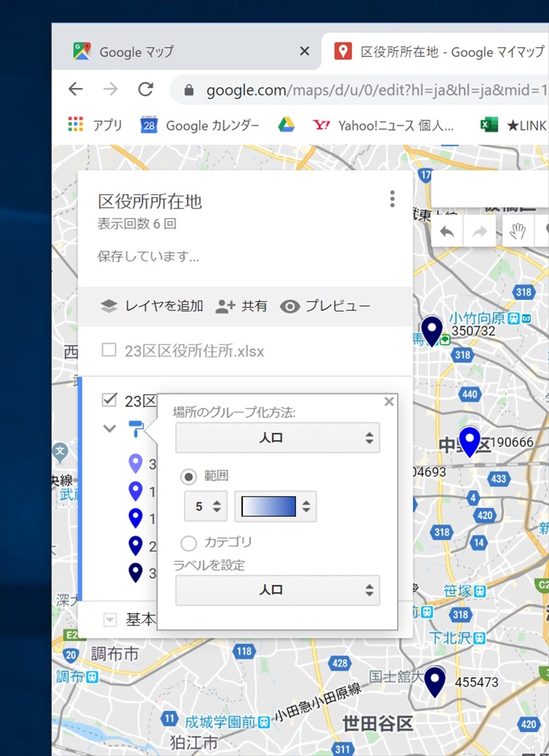Screen dimensions: 549x756
Task: Click the address bar URL
Action: click(377, 90)
